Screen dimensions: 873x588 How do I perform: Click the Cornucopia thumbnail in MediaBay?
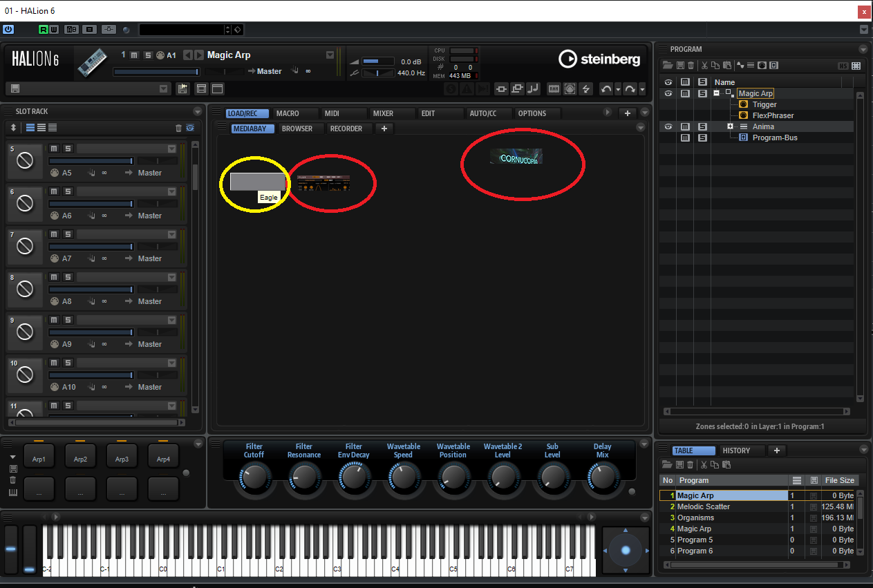[x=516, y=156]
